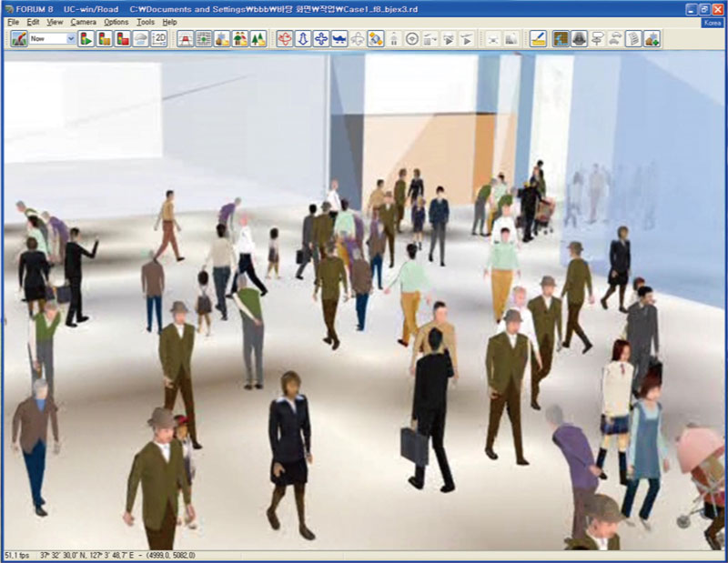The image size is (728, 563).
Task: Click the man carrying a briefcase
Action: [430, 411]
